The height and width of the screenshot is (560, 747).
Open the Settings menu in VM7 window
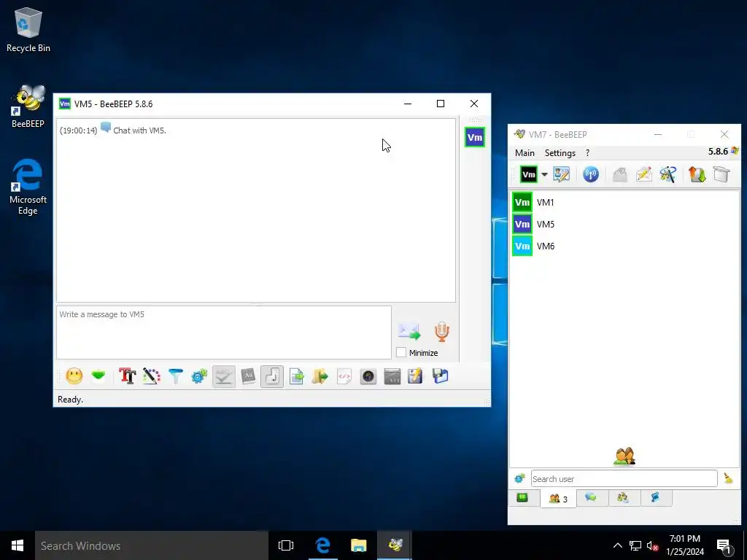560,153
